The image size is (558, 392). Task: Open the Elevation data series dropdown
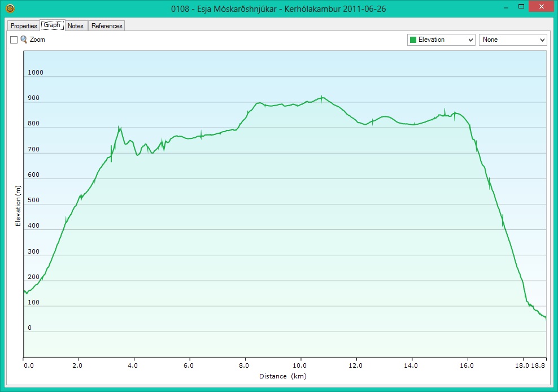click(441, 40)
